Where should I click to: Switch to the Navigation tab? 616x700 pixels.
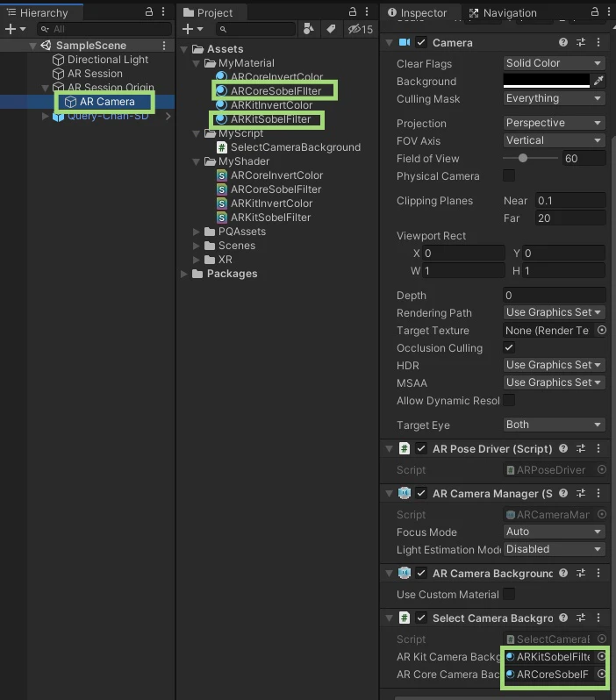tap(503, 13)
